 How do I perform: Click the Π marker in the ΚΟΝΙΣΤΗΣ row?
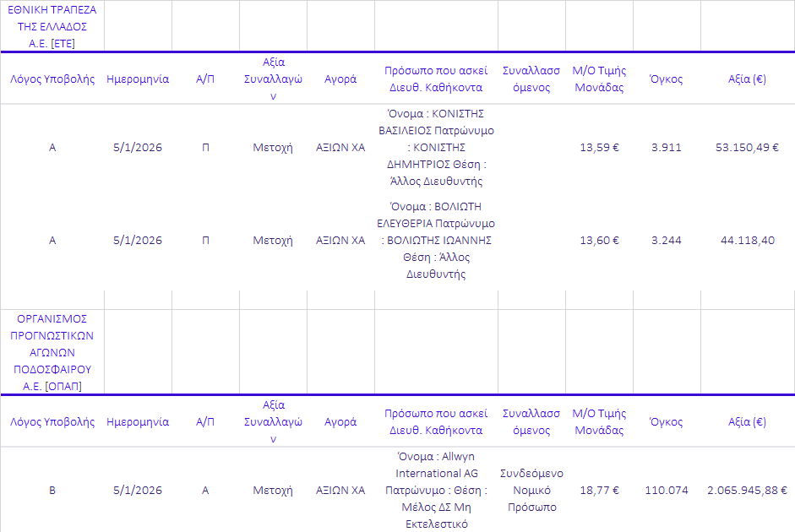tap(205, 148)
